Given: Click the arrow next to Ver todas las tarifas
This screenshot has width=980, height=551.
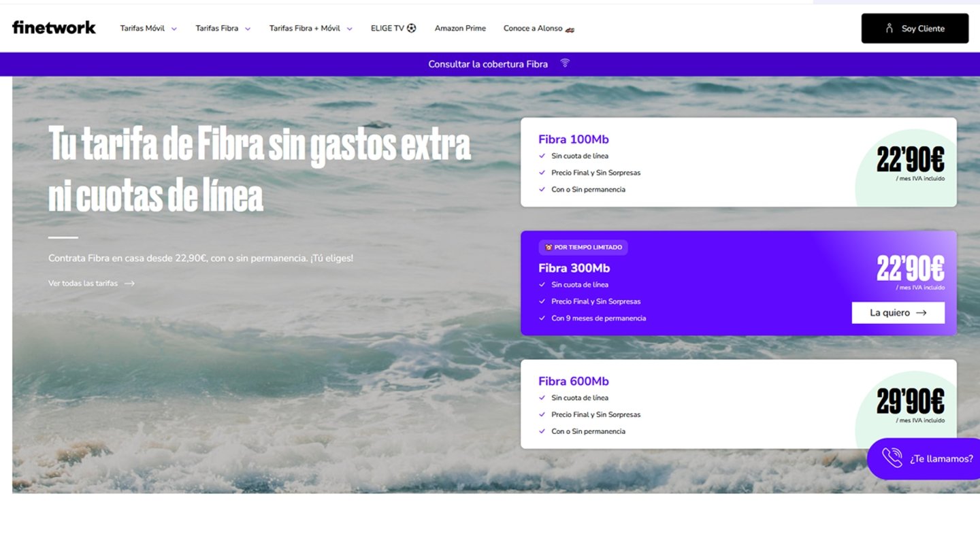Looking at the screenshot, I should (x=129, y=283).
